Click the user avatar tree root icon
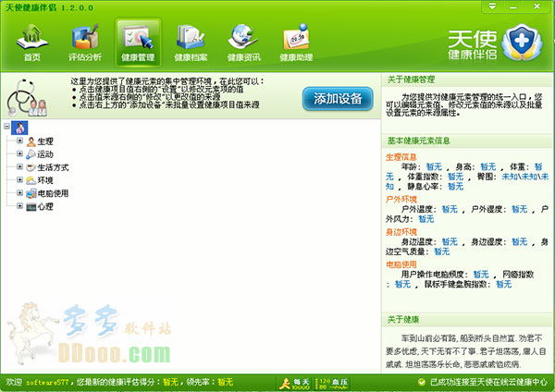 click(x=19, y=128)
